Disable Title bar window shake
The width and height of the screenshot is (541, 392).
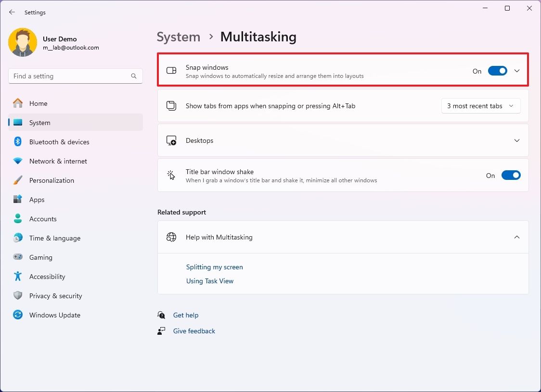(x=511, y=175)
